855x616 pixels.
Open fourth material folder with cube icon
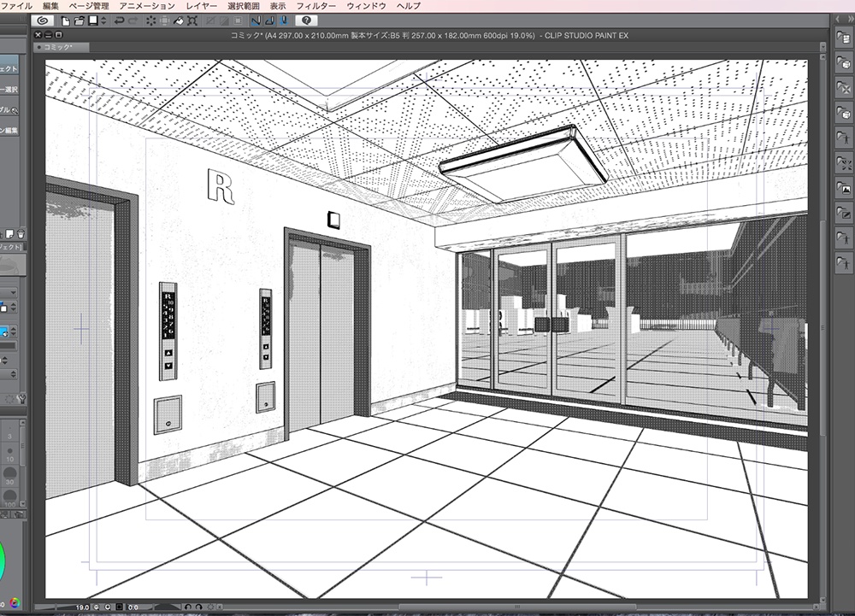click(844, 113)
